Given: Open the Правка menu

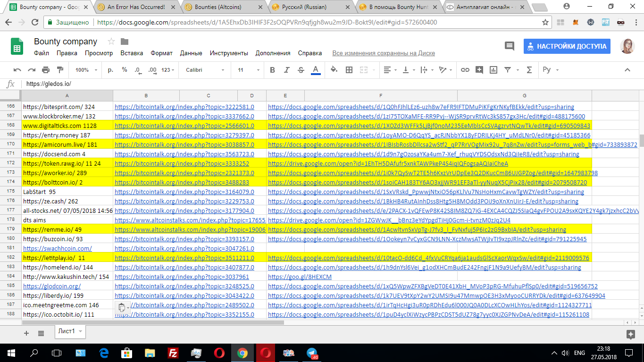Looking at the screenshot, I should click(x=67, y=53).
